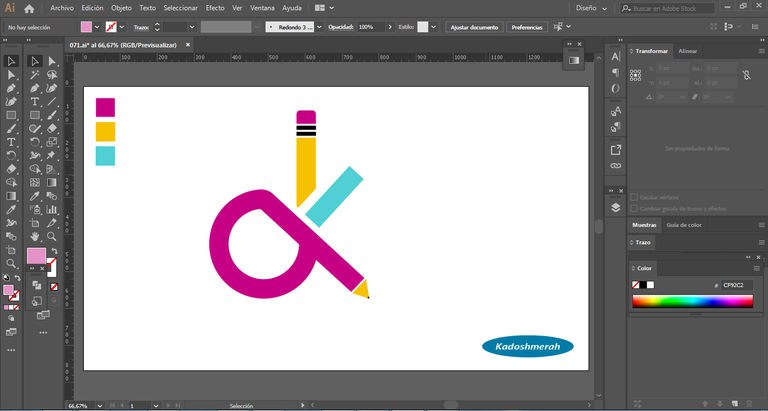Image resolution: width=768 pixels, height=411 pixels.
Task: Select the Scale tool
Action: click(x=52, y=142)
